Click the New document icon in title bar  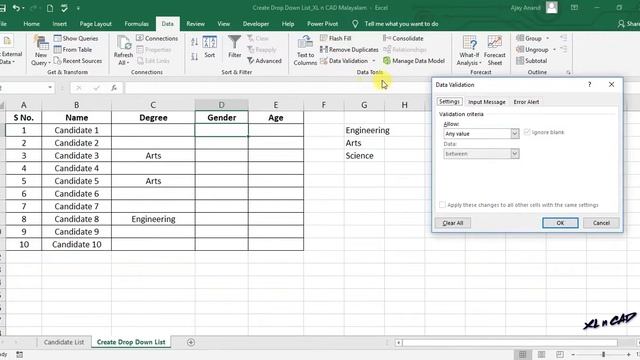pos(50,8)
